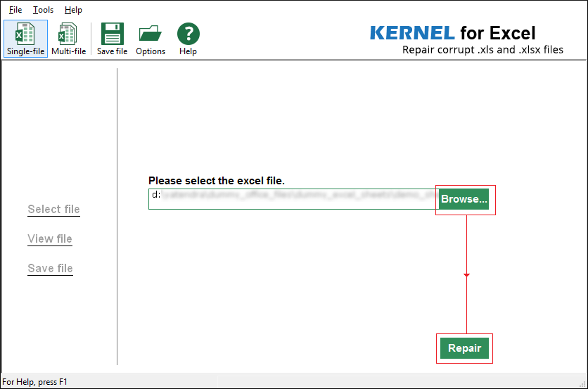Click the KERNEL for Excel logo

click(453, 33)
